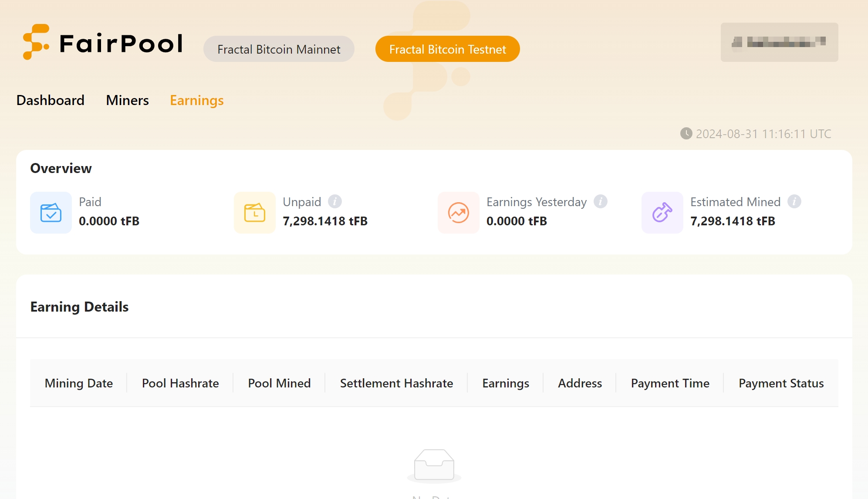Select Fractal Bitcoin Testnet network
Image resolution: width=868 pixels, height=499 pixels.
tap(447, 49)
